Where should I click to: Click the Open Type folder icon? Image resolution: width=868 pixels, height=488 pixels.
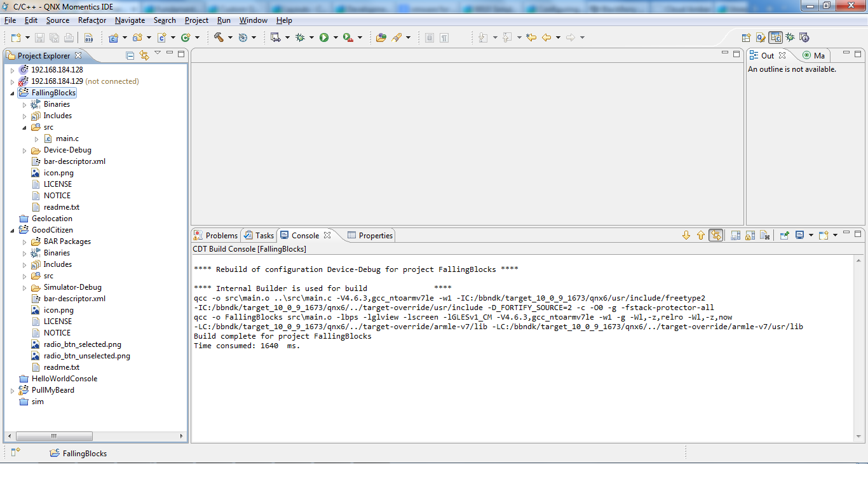[x=381, y=37]
